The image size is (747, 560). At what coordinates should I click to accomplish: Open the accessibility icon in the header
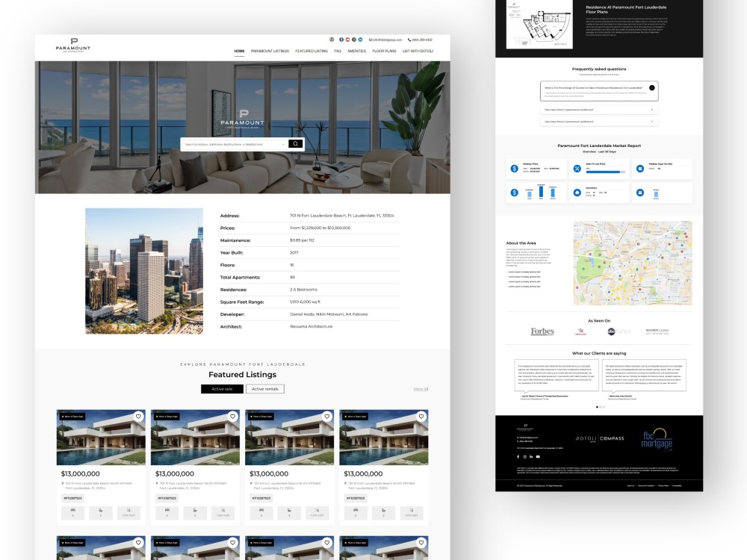tap(332, 40)
